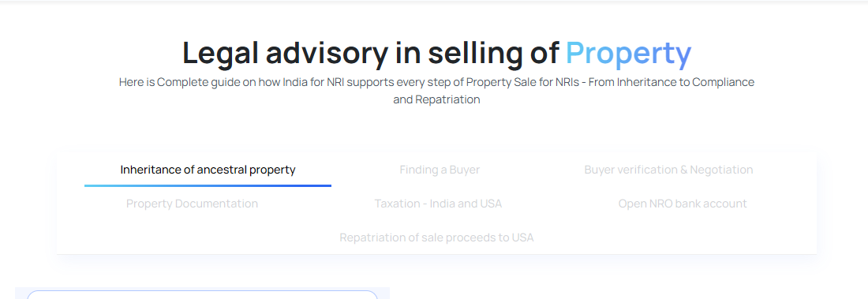
Task: Click the word advisory in the heading
Action: coord(327,53)
